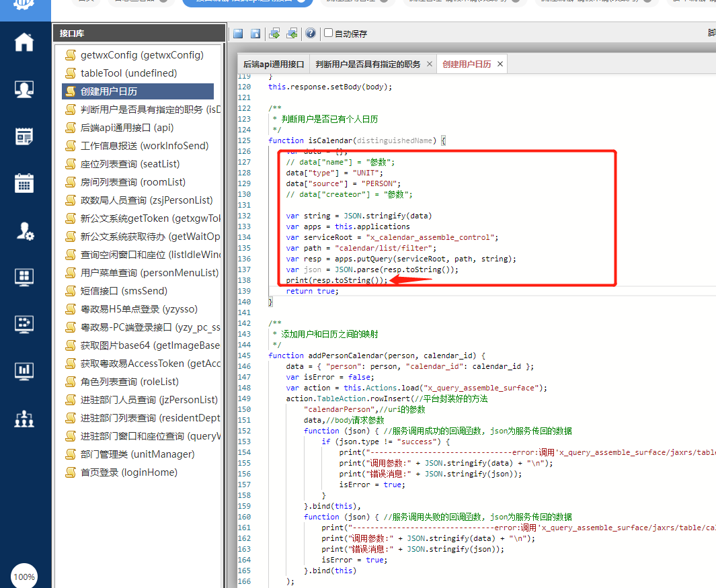716x588 pixels.
Task: Open the calendar icon in sidebar
Action: (24, 183)
